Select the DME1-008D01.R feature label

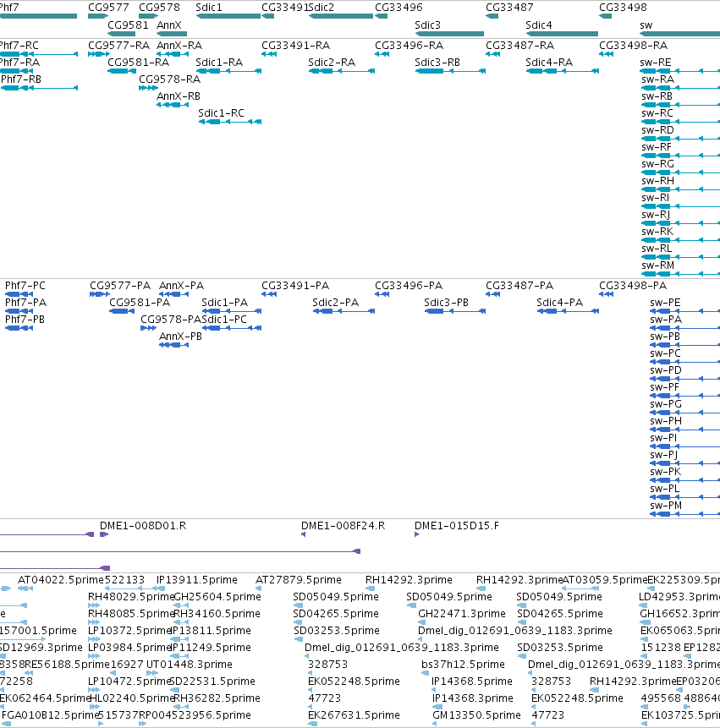[x=143, y=526]
